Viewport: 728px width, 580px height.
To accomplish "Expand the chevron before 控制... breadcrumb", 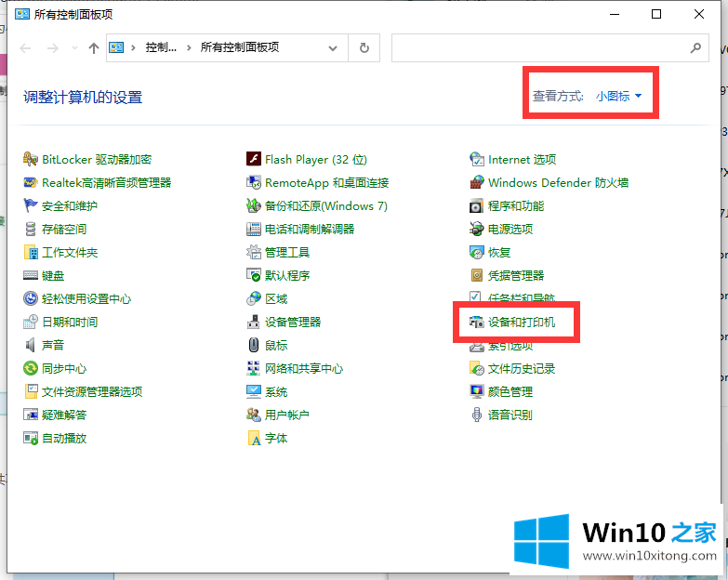I will (133, 47).
